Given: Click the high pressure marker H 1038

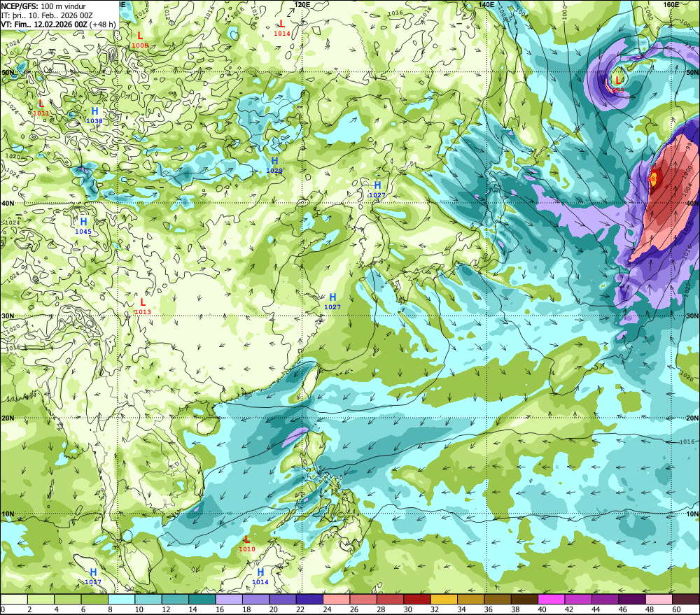Looking at the screenshot, I should (94, 115).
